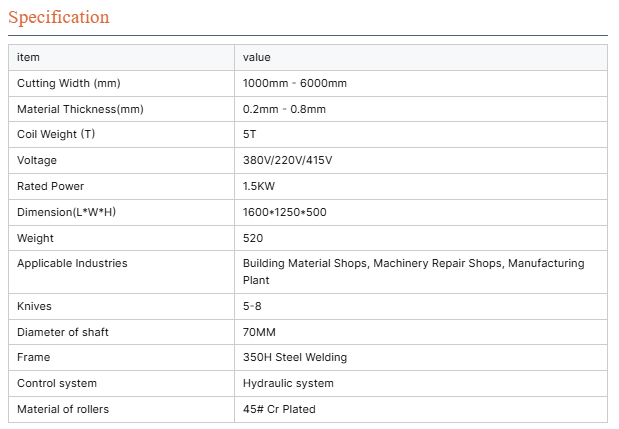Select the 380V/220V/415V voltage value

click(x=288, y=160)
